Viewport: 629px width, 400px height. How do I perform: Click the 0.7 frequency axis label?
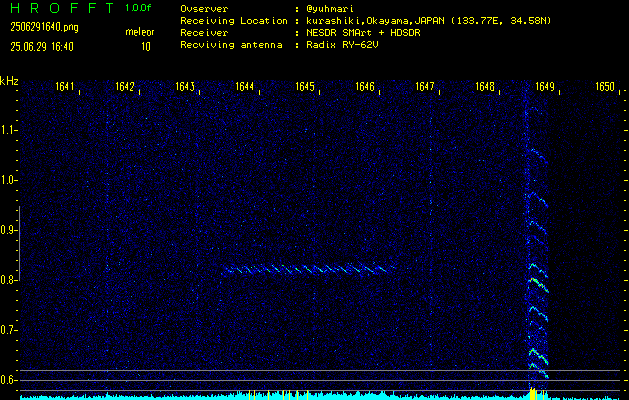(x=7, y=330)
